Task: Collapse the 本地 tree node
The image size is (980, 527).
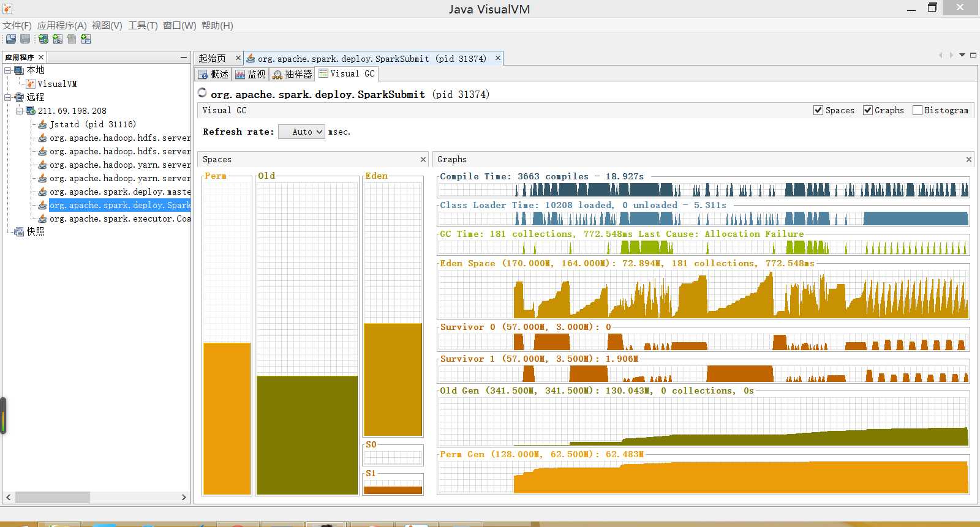Action: [x=8, y=70]
